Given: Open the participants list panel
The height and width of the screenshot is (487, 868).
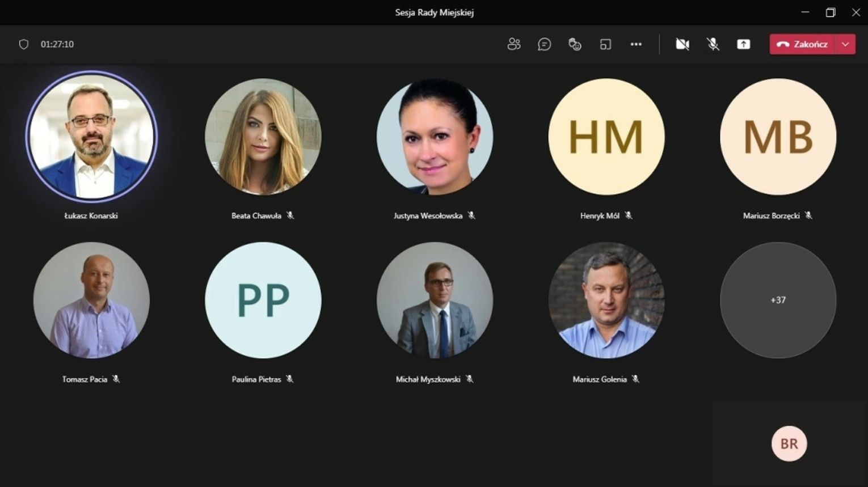Looking at the screenshot, I should 514,44.
